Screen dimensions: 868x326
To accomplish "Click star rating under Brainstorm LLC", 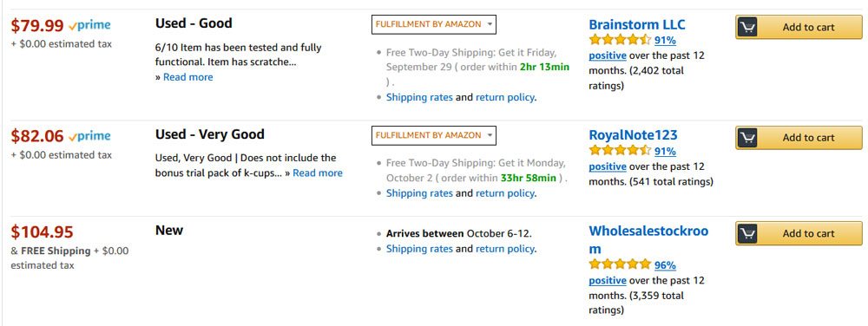I will pyautogui.click(x=620, y=40).
